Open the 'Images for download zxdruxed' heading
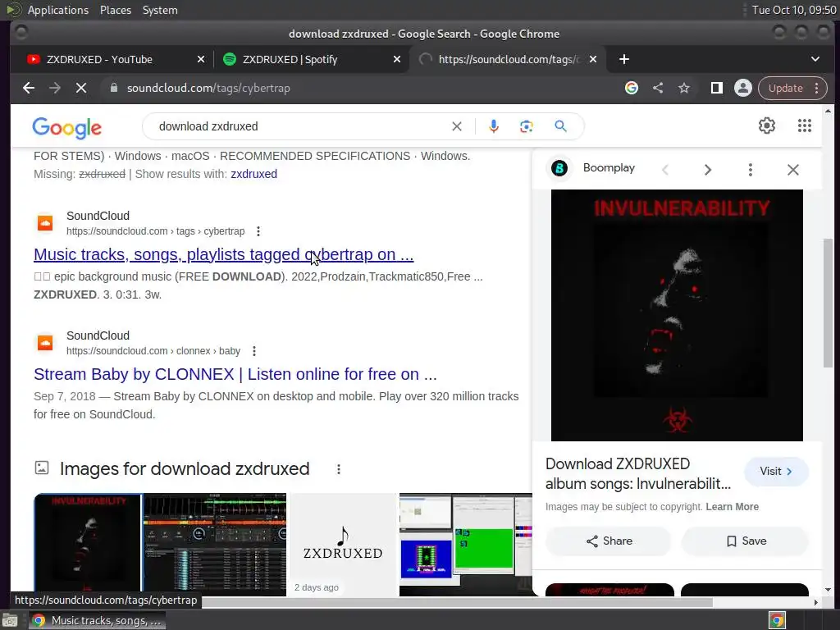The width and height of the screenshot is (840, 630). 185,468
